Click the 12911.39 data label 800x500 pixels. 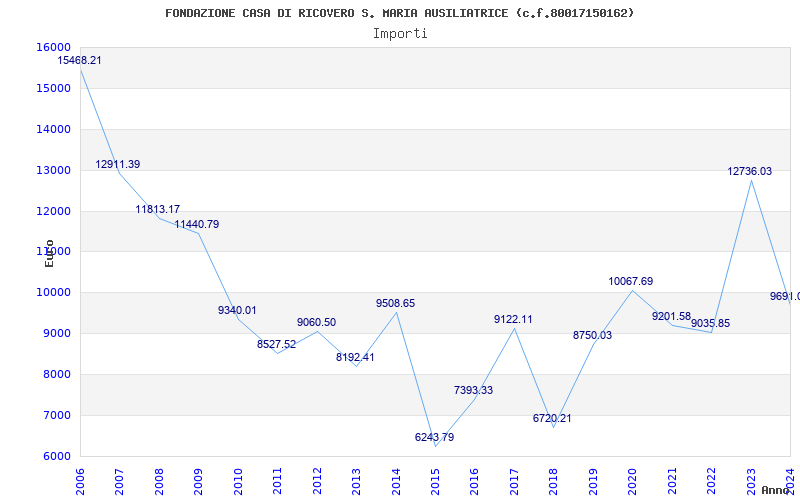click(118, 164)
